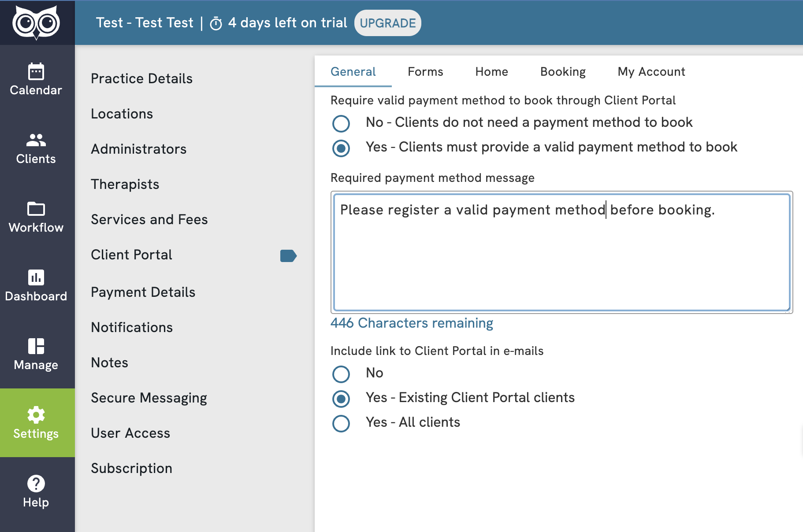Viewport: 803px width, 532px height.
Task: Switch to the Home tab
Action: pos(491,71)
